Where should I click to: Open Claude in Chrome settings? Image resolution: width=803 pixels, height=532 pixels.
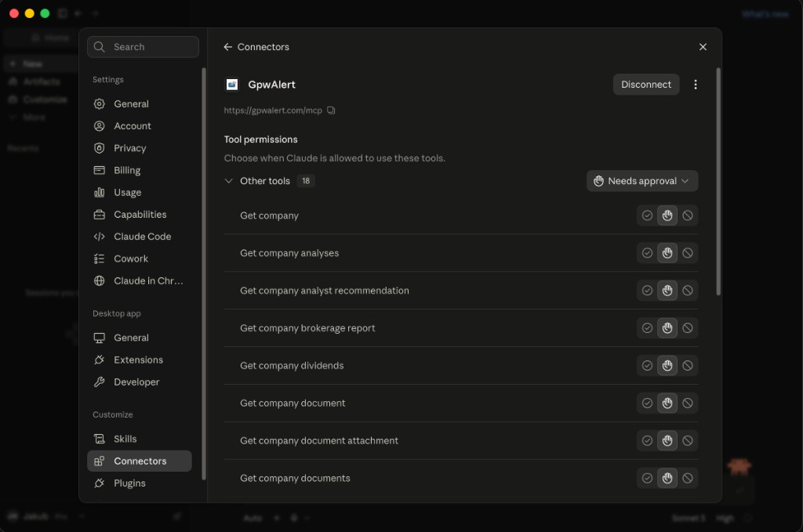click(x=140, y=280)
